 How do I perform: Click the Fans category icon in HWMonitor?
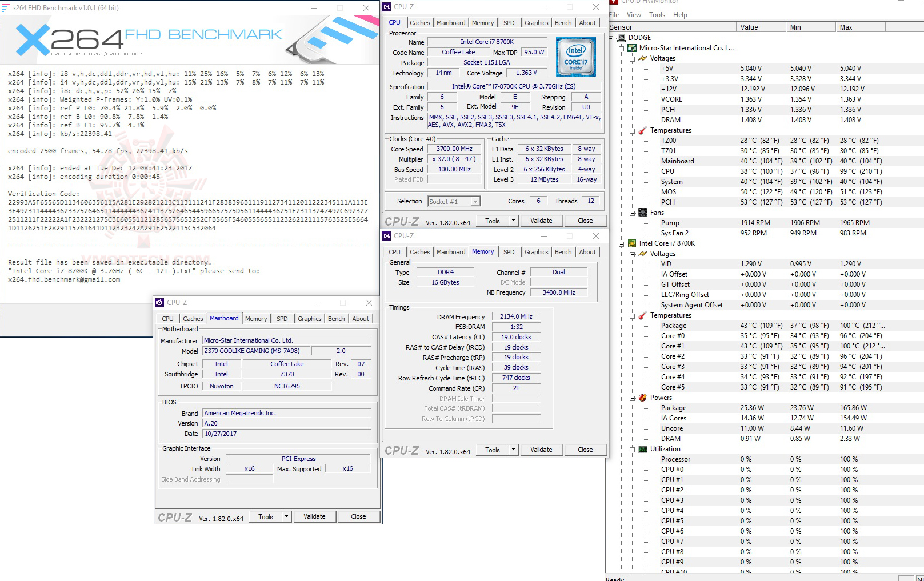(644, 212)
